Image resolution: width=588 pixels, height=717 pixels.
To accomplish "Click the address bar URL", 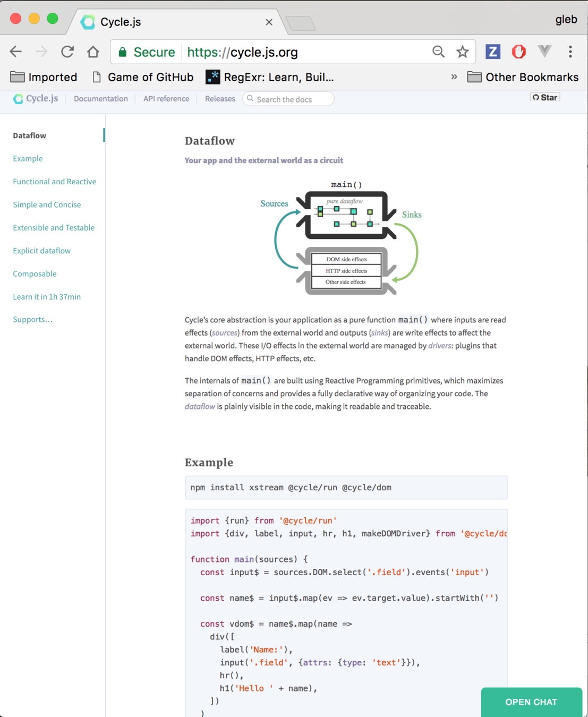I will [242, 52].
